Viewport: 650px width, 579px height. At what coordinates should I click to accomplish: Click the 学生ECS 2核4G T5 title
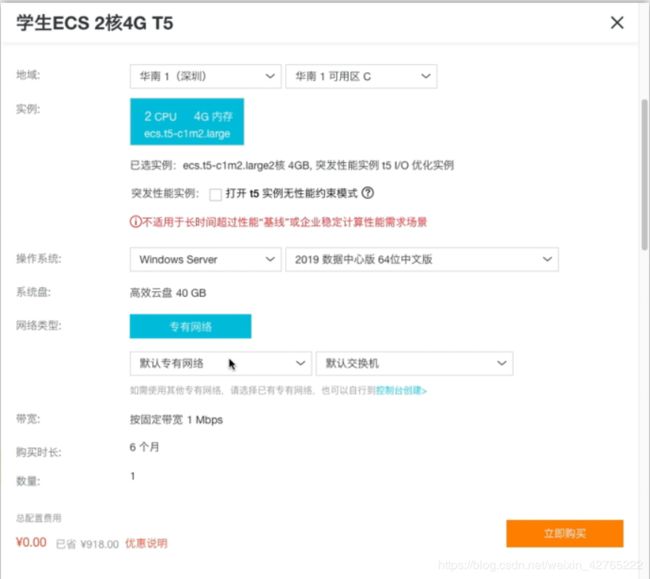tap(93, 23)
